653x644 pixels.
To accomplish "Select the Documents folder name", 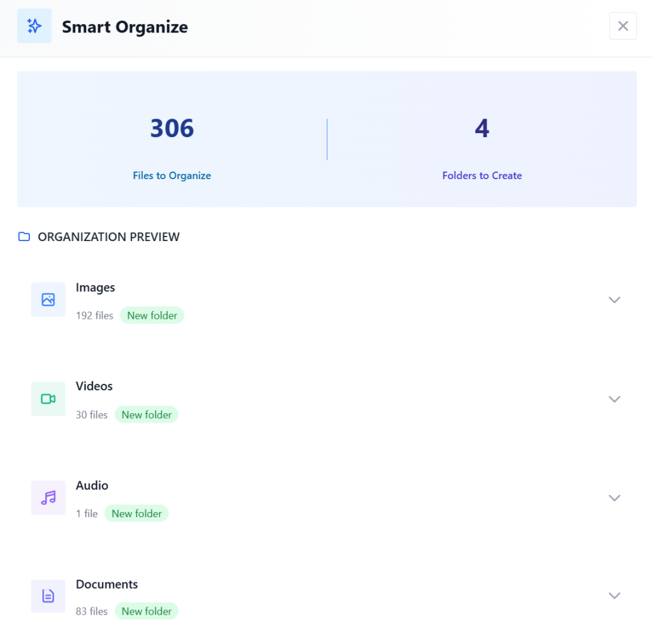I will click(106, 585).
